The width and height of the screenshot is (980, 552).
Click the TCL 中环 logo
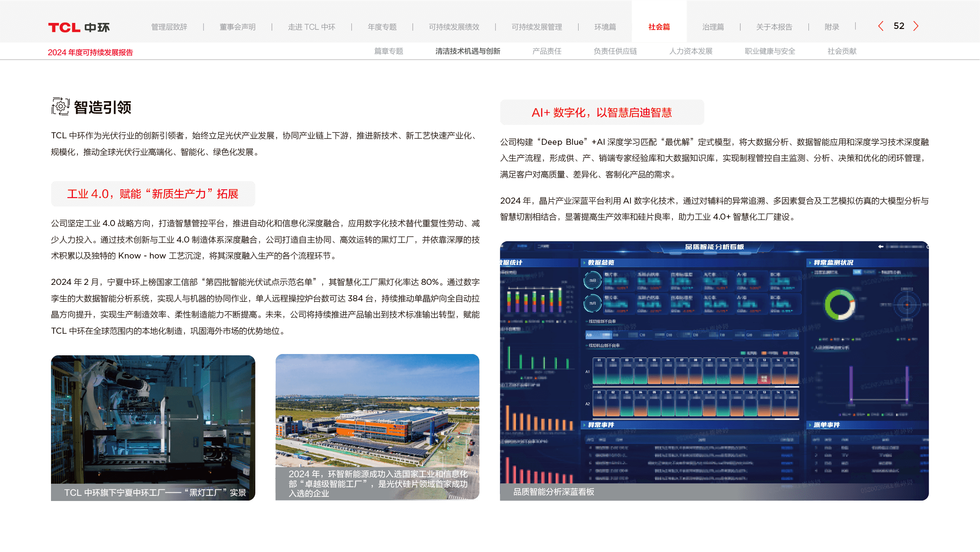79,27
